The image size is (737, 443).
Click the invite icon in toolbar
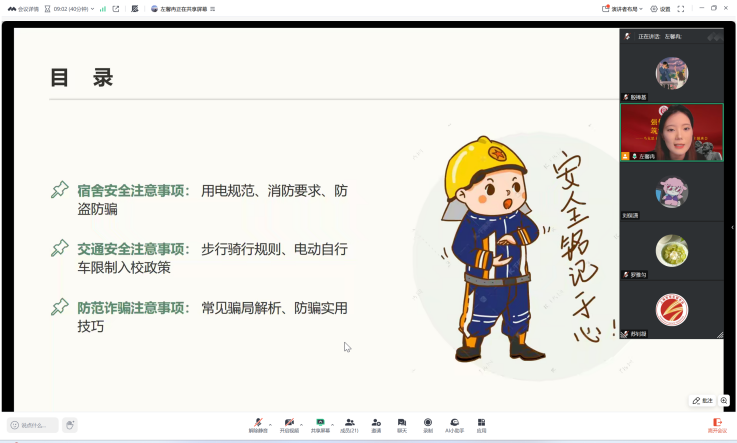tap(376, 423)
